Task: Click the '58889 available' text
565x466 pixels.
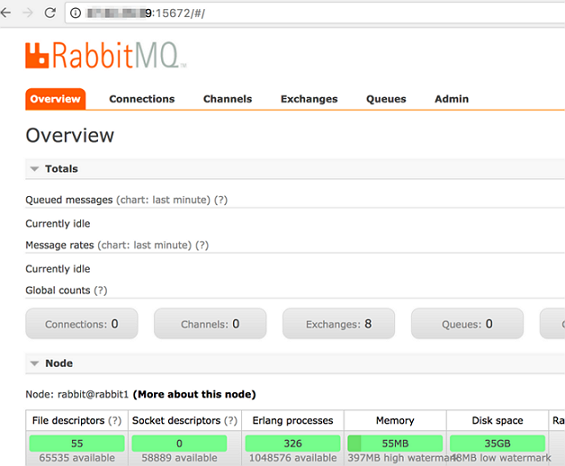Action: tap(179, 458)
